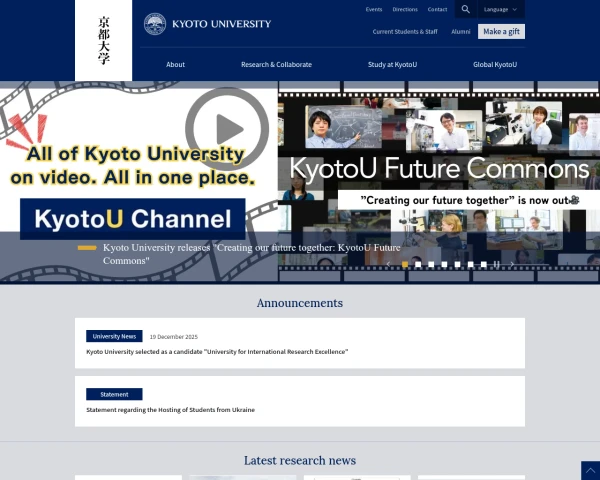Return to top with the arrow button
Image resolution: width=600 pixels, height=480 pixels.
pos(590,470)
